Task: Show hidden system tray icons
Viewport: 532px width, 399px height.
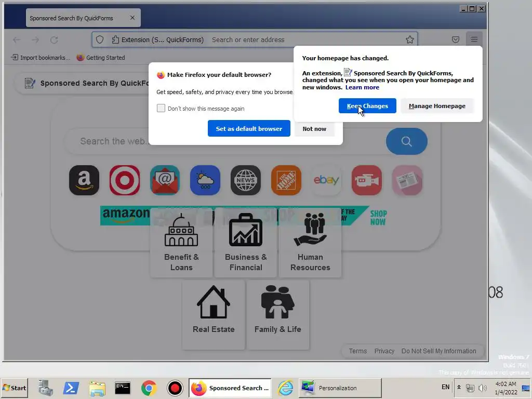Action: [x=459, y=388]
